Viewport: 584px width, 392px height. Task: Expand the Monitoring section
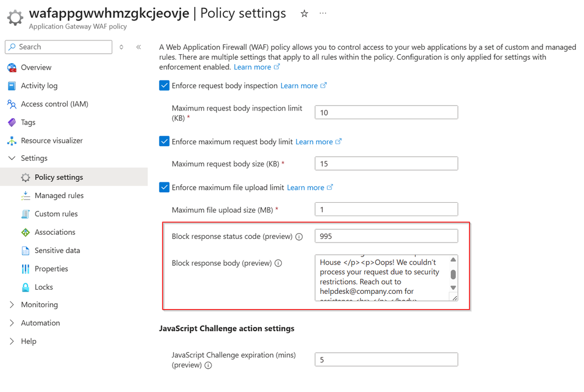[12, 304]
